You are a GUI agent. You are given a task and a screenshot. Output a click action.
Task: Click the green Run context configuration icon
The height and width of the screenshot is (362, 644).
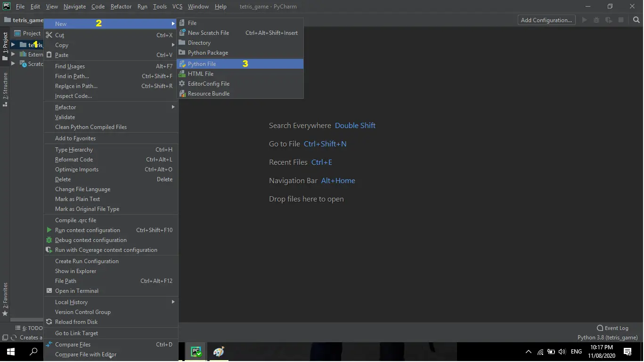[49, 230]
